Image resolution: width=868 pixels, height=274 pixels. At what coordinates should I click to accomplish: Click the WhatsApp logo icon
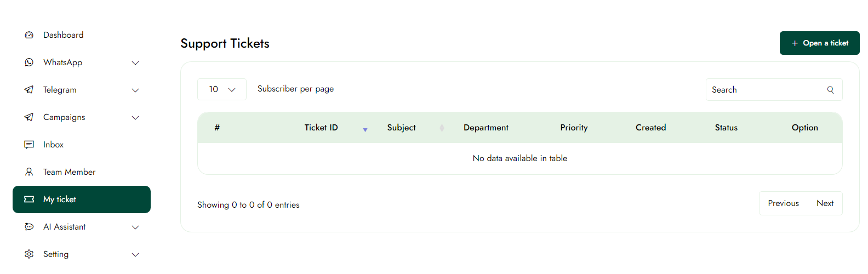pos(29,62)
